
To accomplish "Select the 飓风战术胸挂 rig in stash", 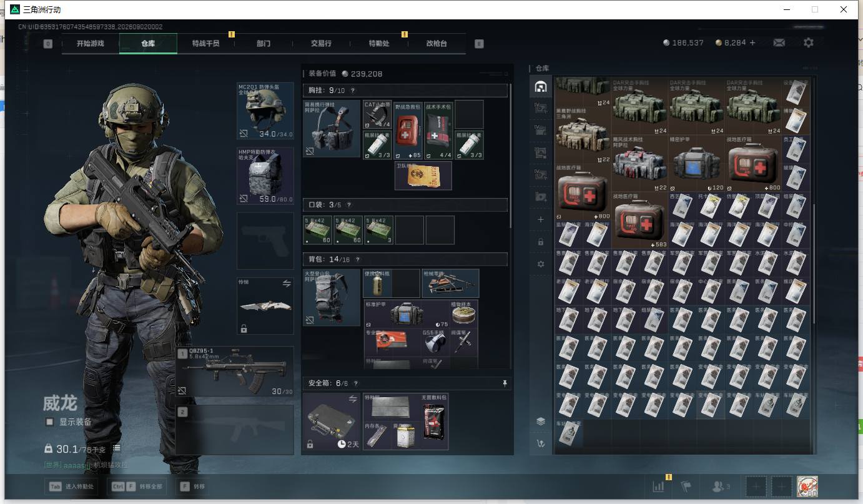I will 639,164.
